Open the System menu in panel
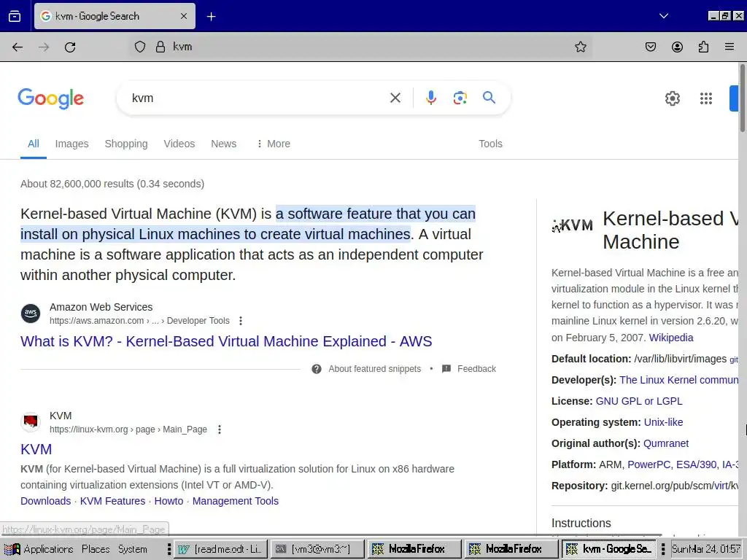 pos(133,549)
